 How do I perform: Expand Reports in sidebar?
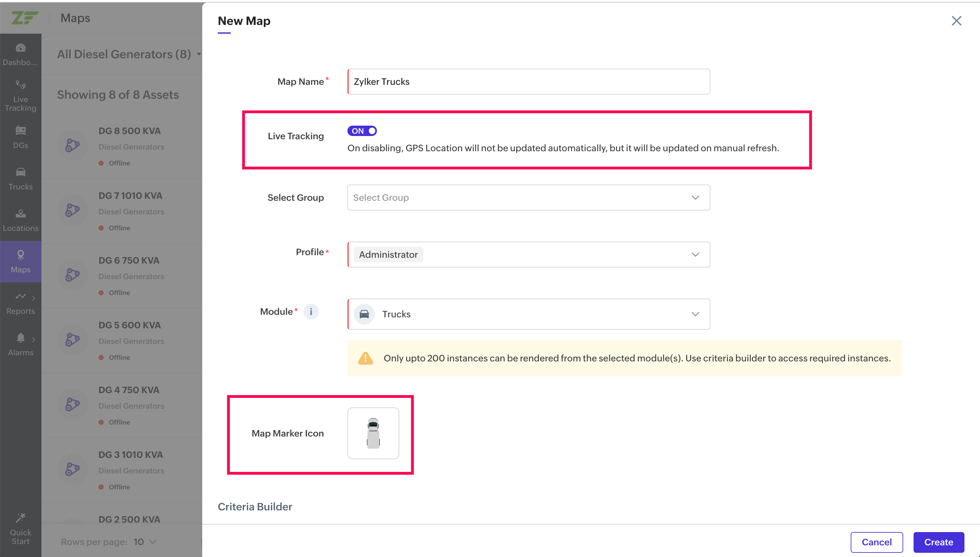21,303
